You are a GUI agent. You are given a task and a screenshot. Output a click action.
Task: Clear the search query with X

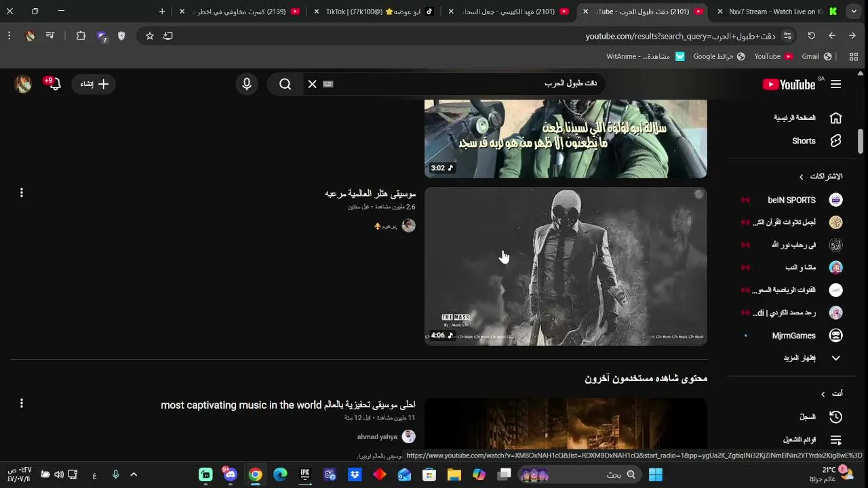tap(312, 84)
